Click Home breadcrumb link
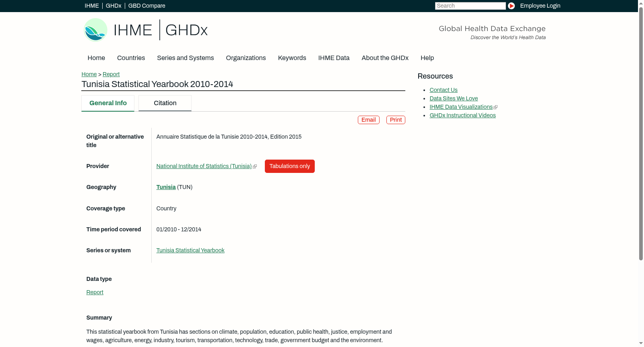 click(x=89, y=74)
